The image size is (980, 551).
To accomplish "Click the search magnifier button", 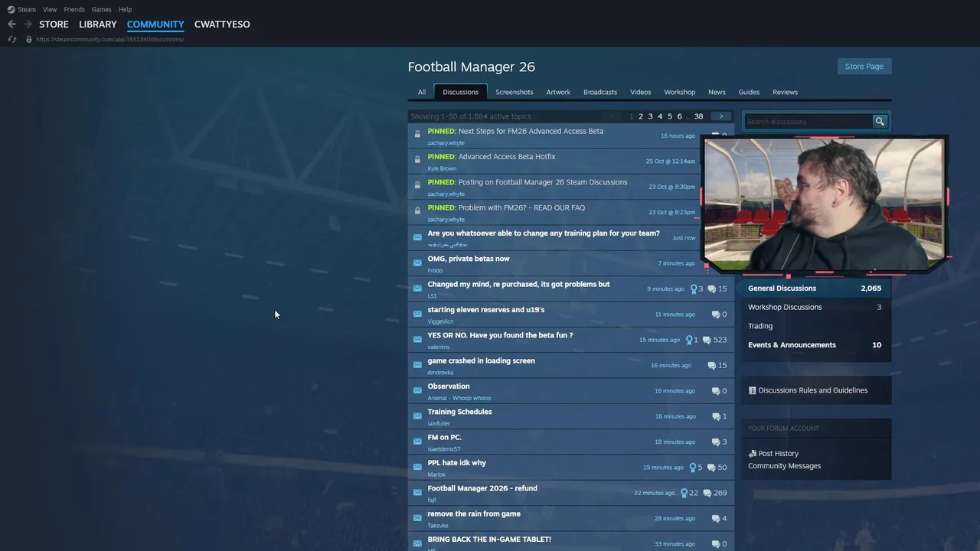I will click(880, 121).
